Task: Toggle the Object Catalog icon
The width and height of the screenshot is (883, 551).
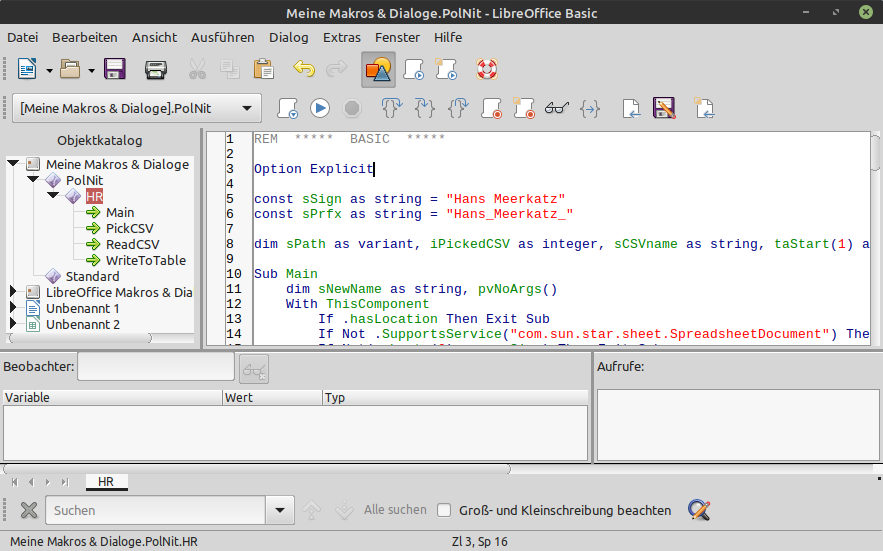Action: tap(378, 70)
